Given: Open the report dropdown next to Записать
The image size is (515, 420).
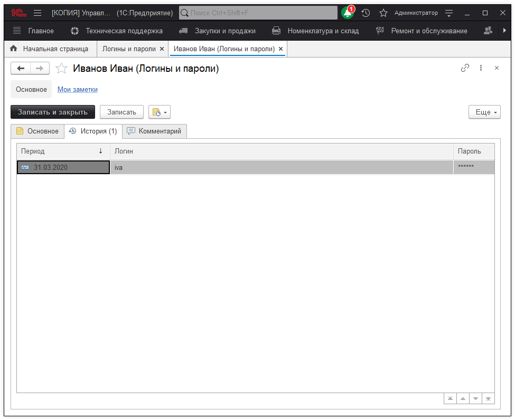Looking at the screenshot, I should click(x=160, y=112).
